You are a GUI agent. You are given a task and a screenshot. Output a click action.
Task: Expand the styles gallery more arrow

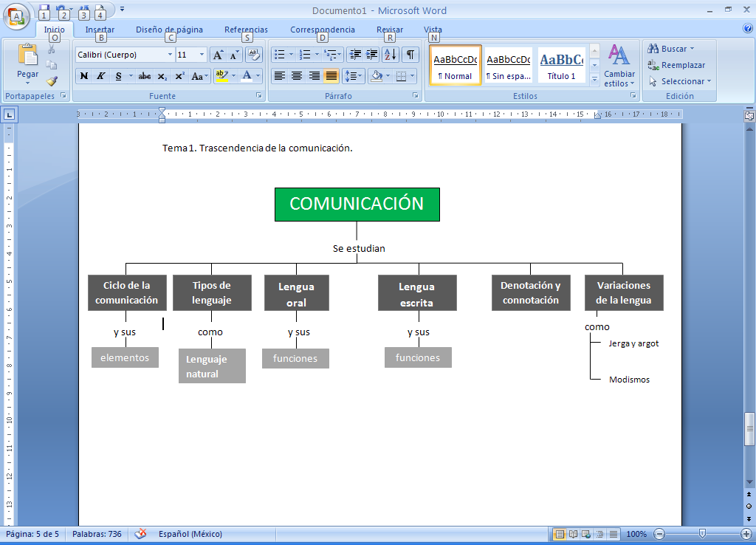point(594,80)
